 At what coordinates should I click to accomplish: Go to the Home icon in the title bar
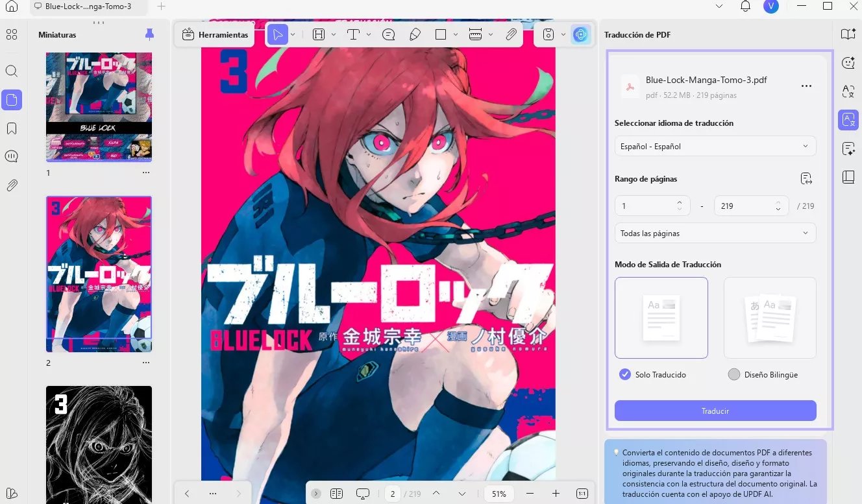(x=12, y=6)
